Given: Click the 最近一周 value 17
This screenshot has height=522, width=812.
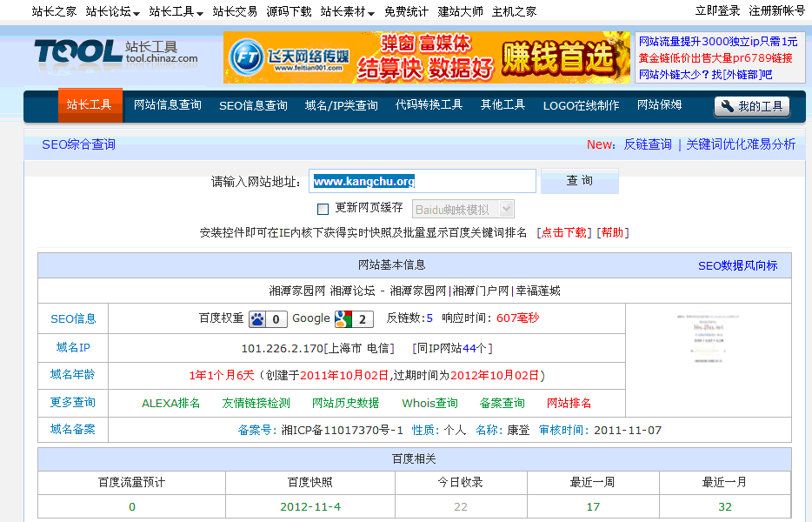Looking at the screenshot, I should coord(593,507).
